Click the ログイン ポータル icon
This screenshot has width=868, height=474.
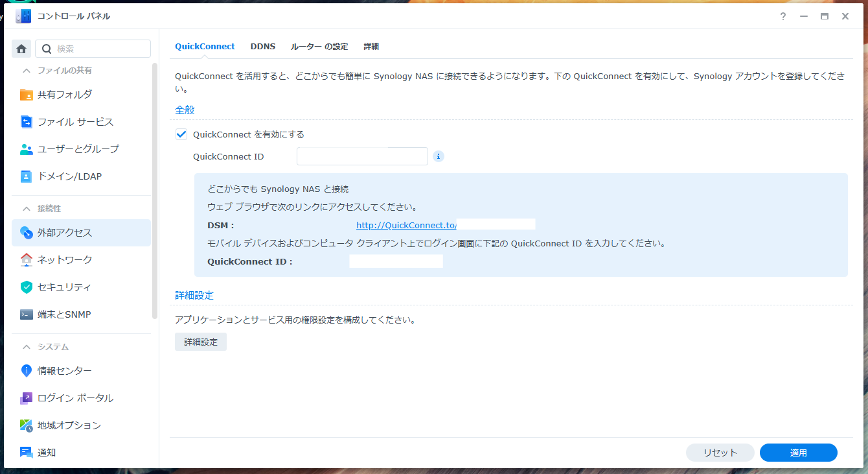tap(27, 398)
